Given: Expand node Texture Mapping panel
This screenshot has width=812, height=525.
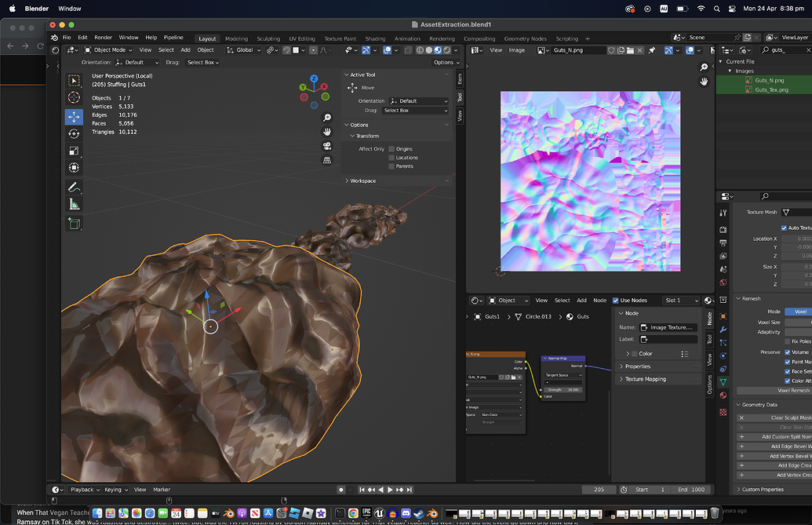Looking at the screenshot, I should coord(645,379).
